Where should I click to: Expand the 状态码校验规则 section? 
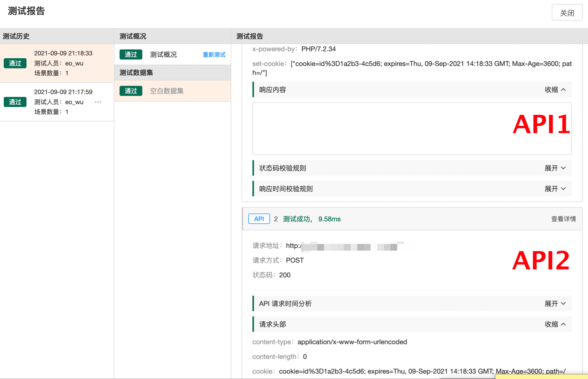[x=555, y=168]
